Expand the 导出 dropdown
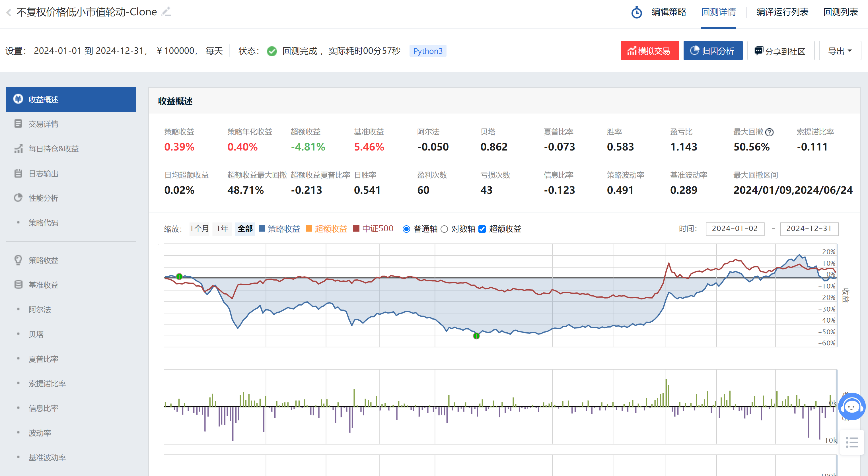The height and width of the screenshot is (476, 868). (840, 51)
